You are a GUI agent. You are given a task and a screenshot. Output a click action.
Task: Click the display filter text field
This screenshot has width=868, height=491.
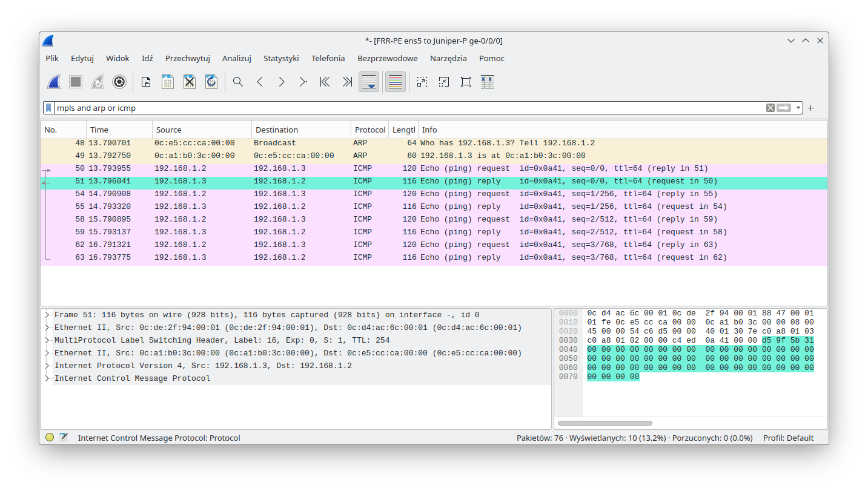coord(409,108)
